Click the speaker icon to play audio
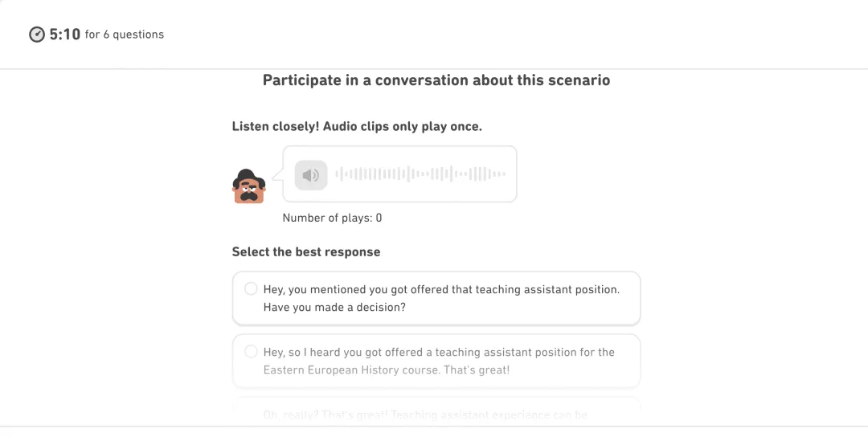Screen dimensions: 868x437 pyautogui.click(x=310, y=175)
